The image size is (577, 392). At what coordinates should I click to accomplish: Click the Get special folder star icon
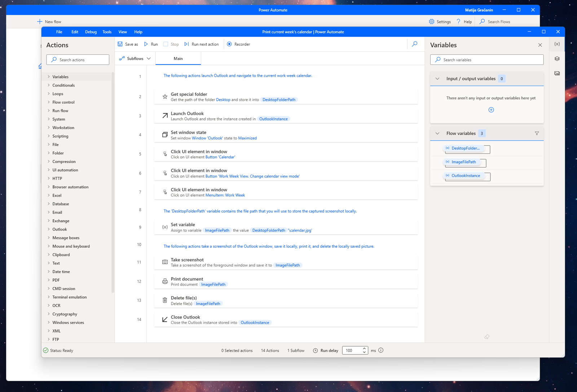165,97
